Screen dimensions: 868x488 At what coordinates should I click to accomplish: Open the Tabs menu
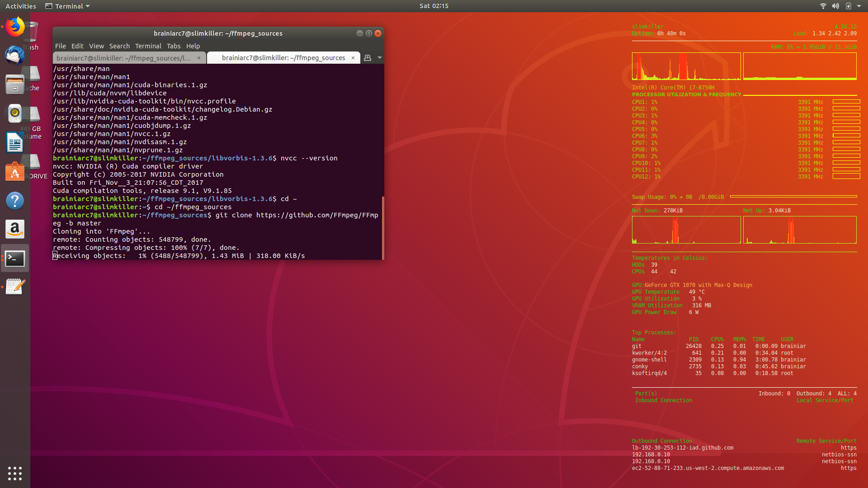[x=174, y=46]
